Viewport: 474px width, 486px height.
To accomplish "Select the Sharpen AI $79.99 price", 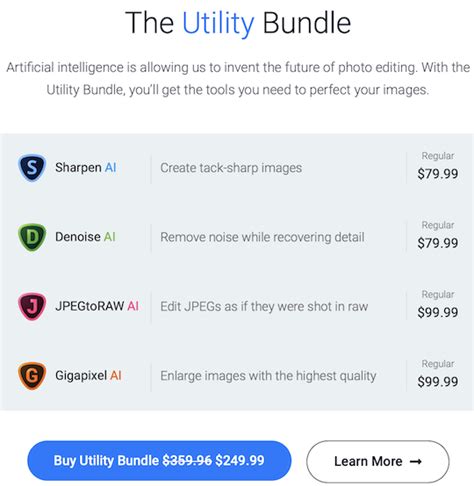I will pos(438,174).
